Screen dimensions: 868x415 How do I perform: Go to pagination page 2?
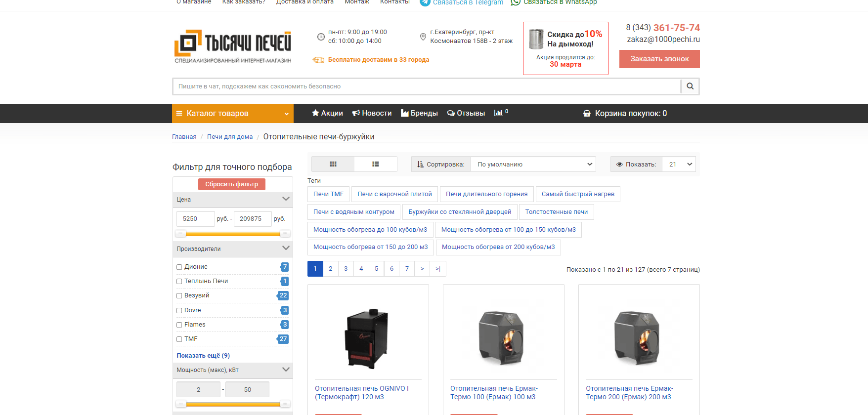click(x=331, y=269)
